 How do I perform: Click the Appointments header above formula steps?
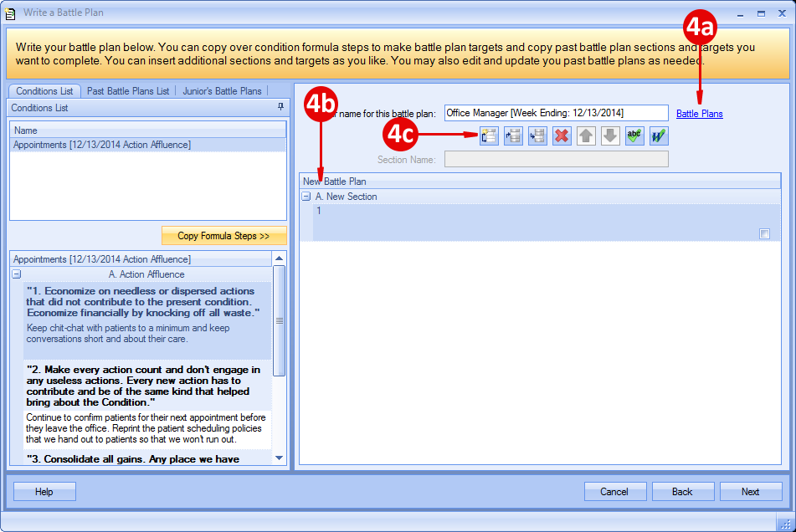[141, 259]
